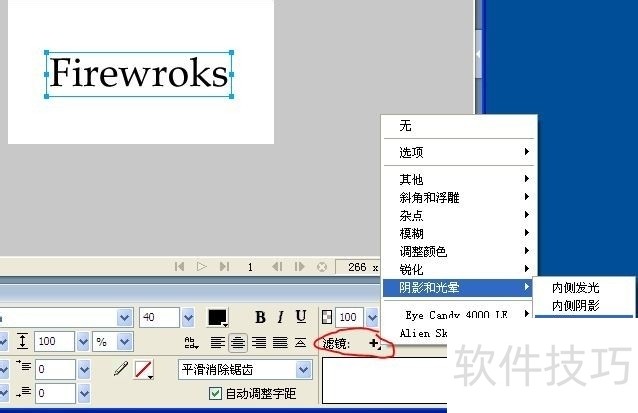The width and height of the screenshot is (638, 413).
Task: Jump to the last frame
Action: tap(224, 267)
